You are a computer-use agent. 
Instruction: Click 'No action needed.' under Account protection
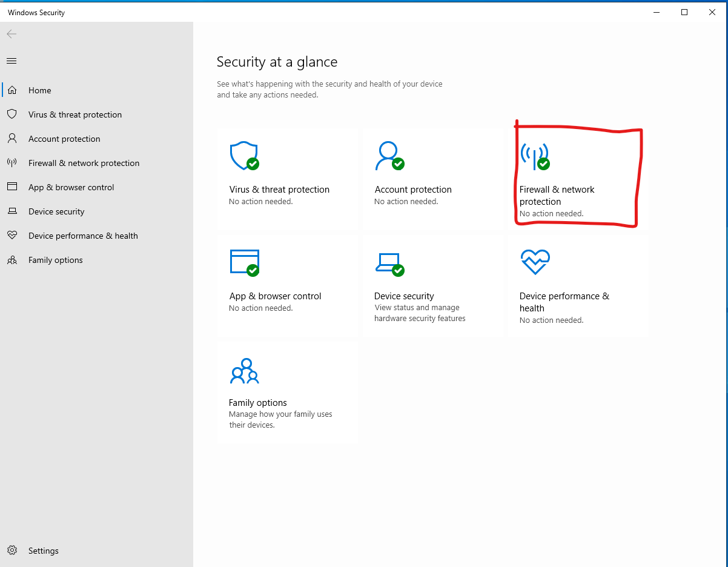[x=406, y=202]
